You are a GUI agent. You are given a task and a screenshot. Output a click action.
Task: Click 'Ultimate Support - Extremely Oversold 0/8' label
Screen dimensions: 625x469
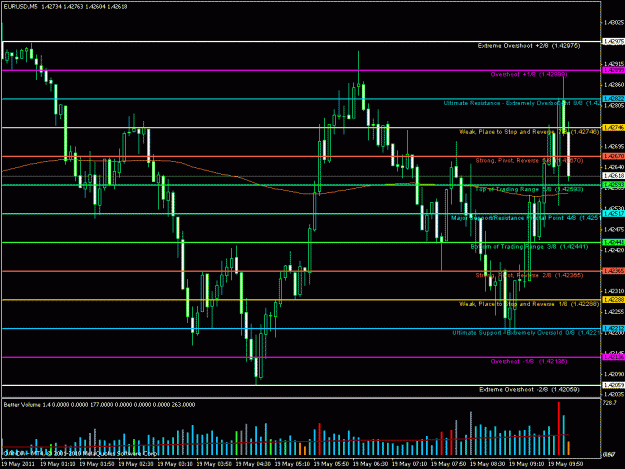click(526, 333)
